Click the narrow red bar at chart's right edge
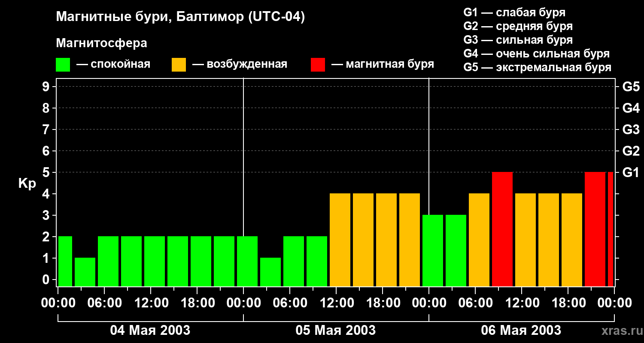Viewport: 644px width, 343px height. (611, 229)
